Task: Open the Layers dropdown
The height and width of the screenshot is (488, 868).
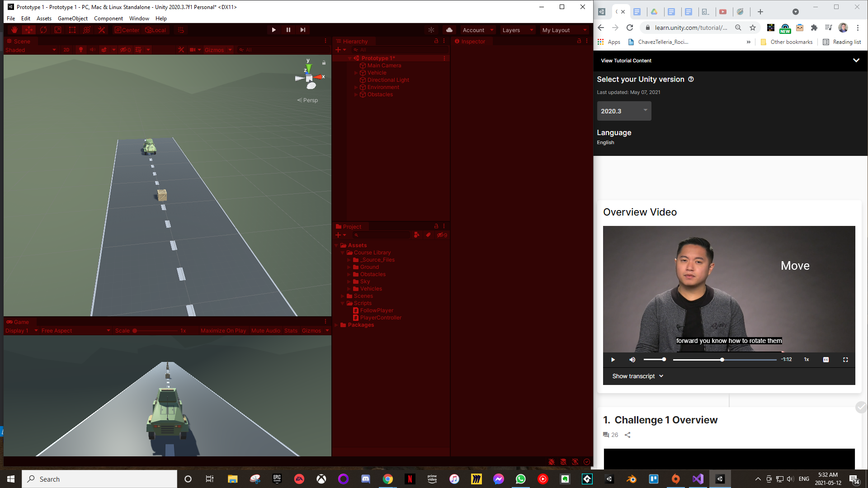Action: pos(517,30)
